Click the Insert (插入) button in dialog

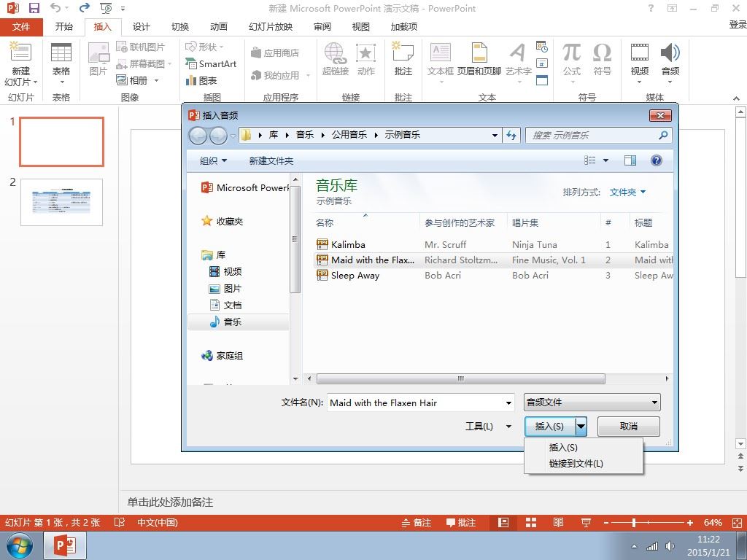point(549,426)
